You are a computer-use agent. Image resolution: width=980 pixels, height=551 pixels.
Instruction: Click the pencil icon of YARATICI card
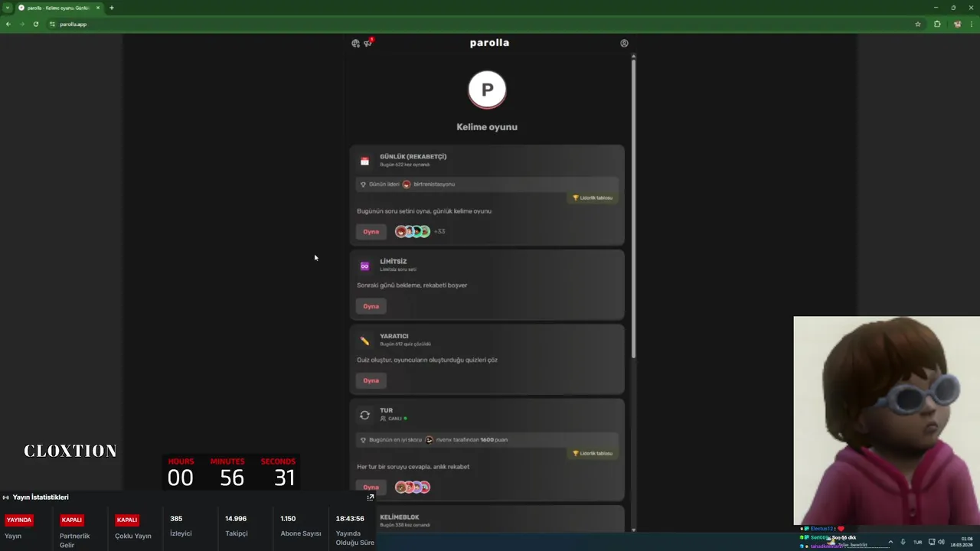pos(364,341)
